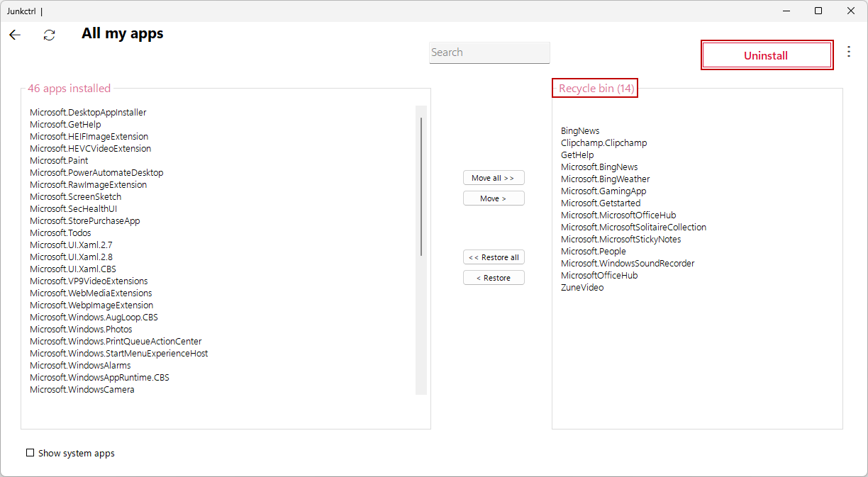The image size is (868, 477).
Task: Select Microsoft.WebMediaExtensions entry
Action: point(91,293)
